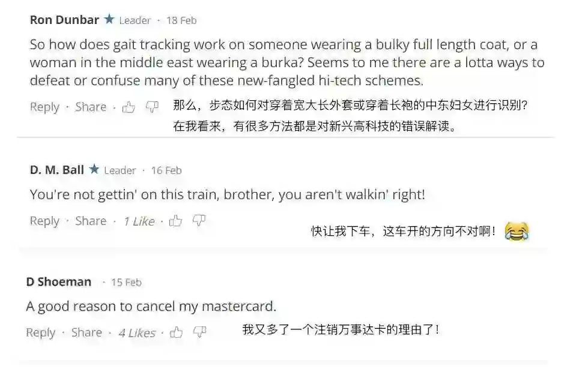View the 1 Like count
This screenshot has width=588, height=369.
(x=139, y=221)
